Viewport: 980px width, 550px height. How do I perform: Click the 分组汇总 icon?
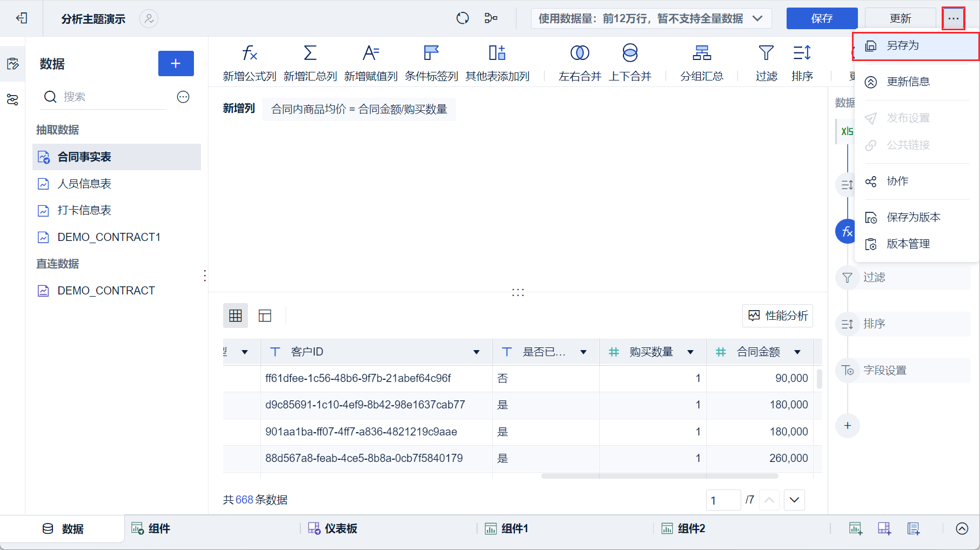(702, 53)
